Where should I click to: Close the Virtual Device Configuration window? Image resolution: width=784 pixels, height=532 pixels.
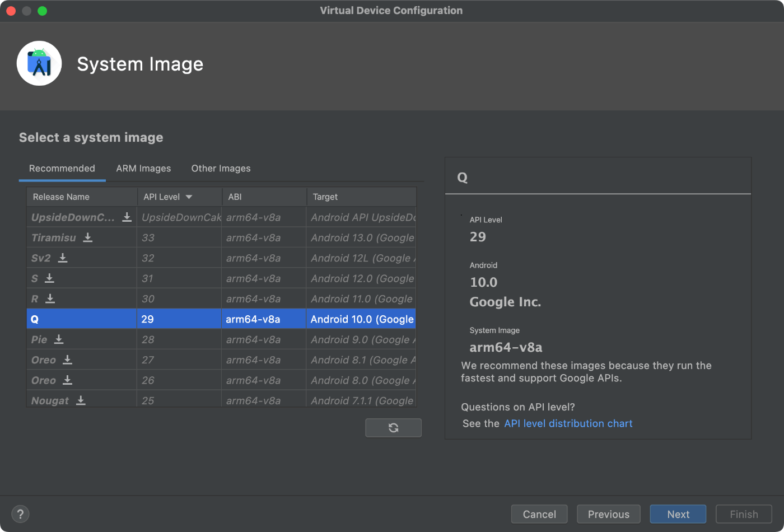11,11
